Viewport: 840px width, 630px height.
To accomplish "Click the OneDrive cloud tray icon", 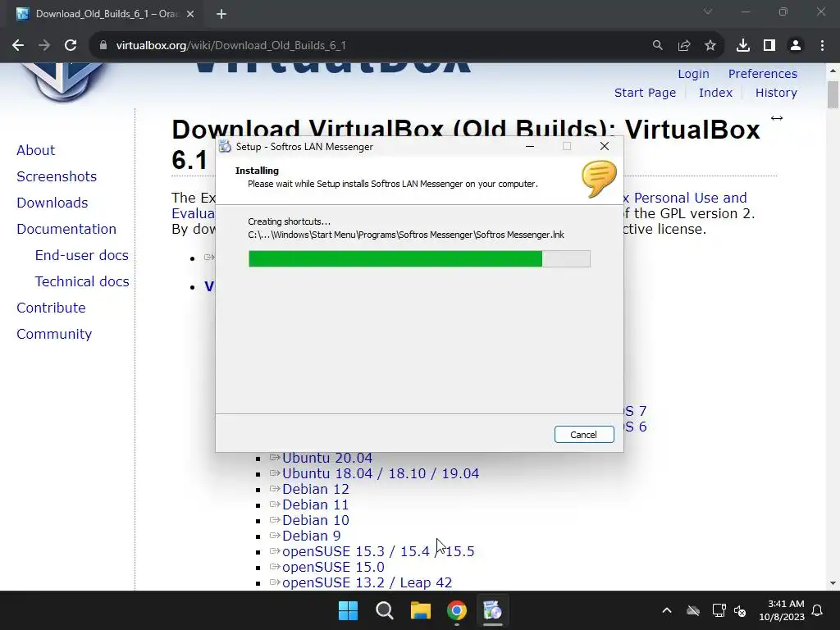I will click(693, 610).
